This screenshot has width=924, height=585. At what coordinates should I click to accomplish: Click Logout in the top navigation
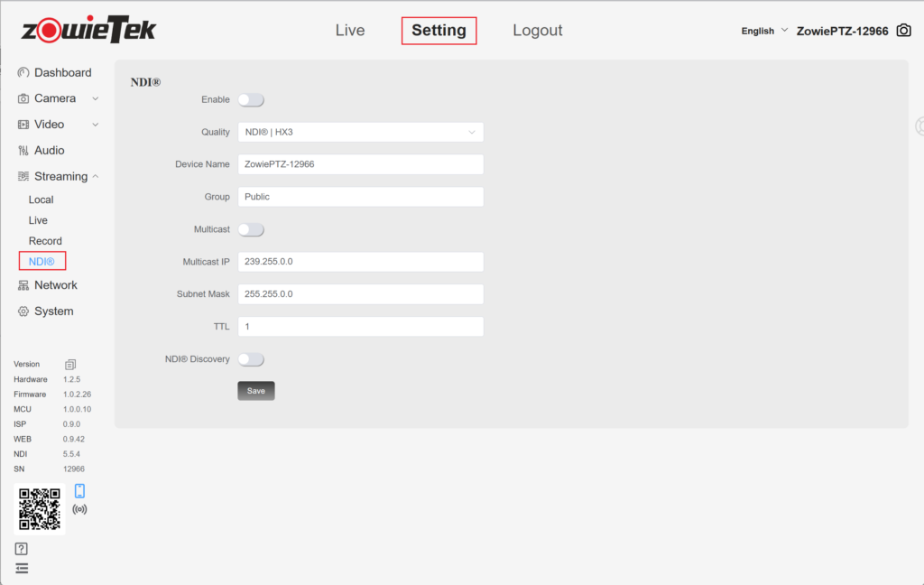(x=537, y=31)
